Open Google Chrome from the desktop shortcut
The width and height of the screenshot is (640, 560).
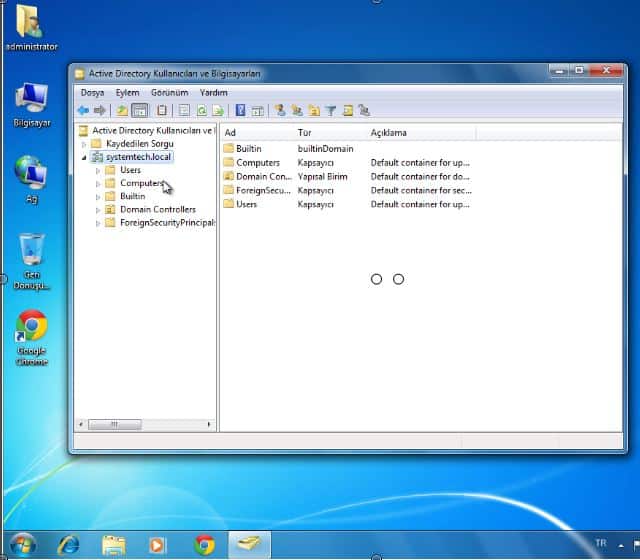coord(31,328)
